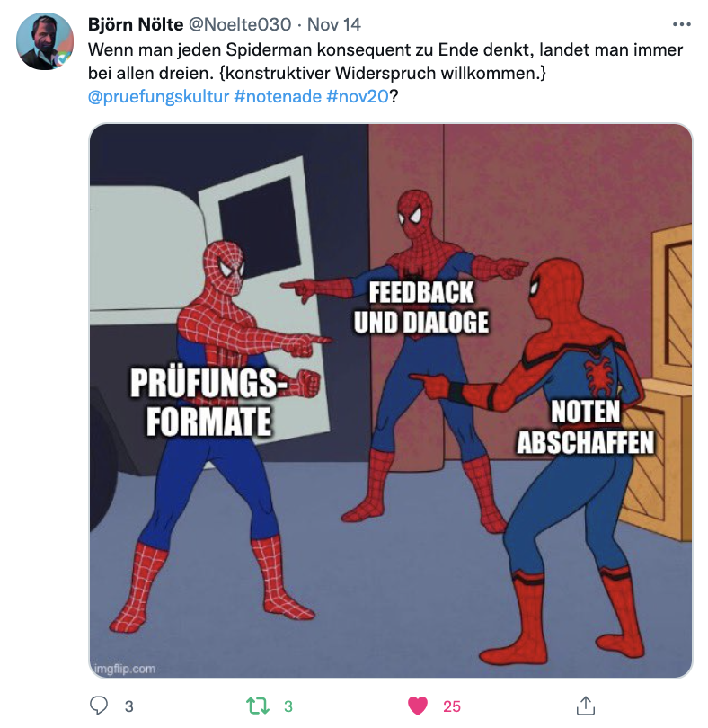
Task: Click the like count 25
Action: pos(452,706)
